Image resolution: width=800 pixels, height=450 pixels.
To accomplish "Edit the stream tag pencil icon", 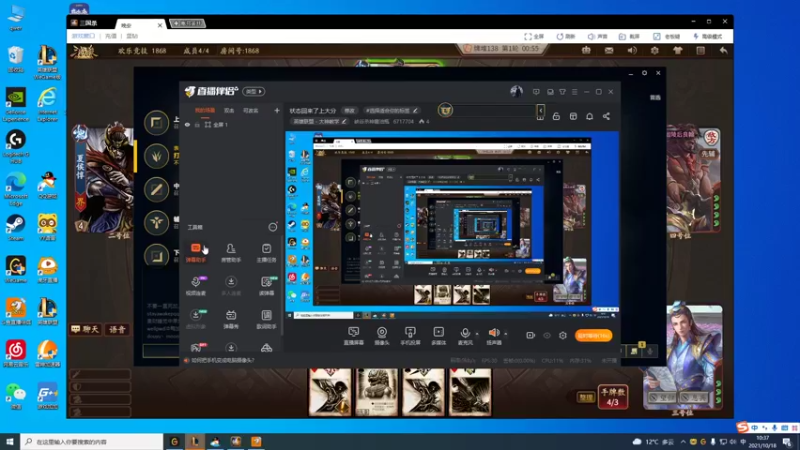I will [x=415, y=110].
